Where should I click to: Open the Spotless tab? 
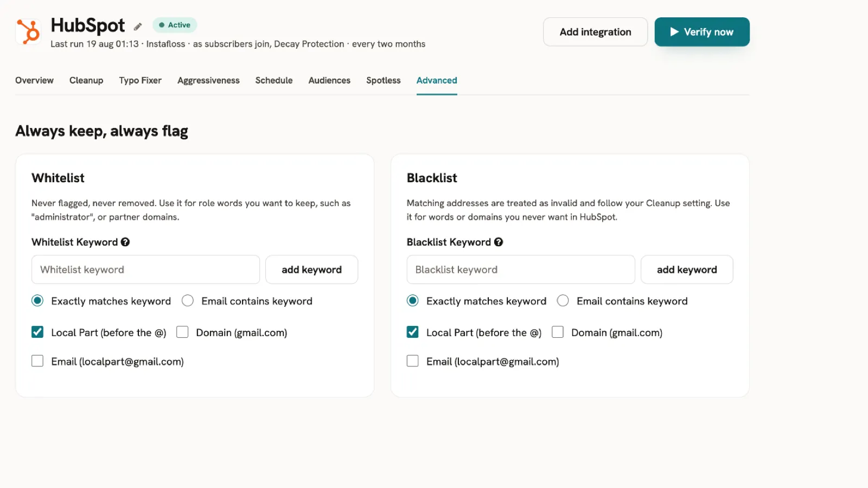[384, 80]
